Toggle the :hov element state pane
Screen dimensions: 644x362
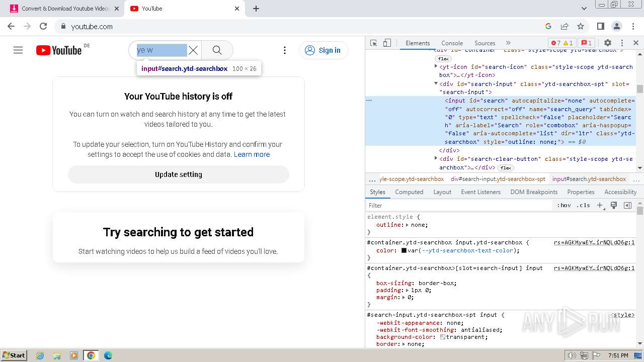pos(564,205)
